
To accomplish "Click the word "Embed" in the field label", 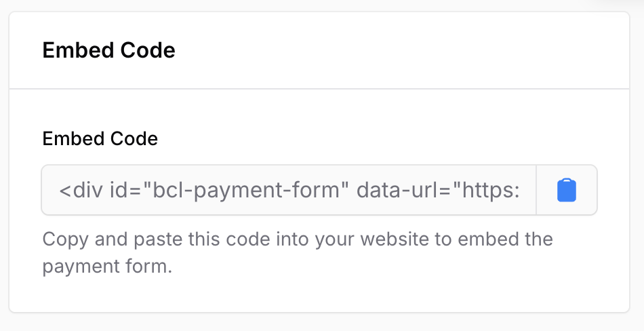I will pyautogui.click(x=69, y=138).
